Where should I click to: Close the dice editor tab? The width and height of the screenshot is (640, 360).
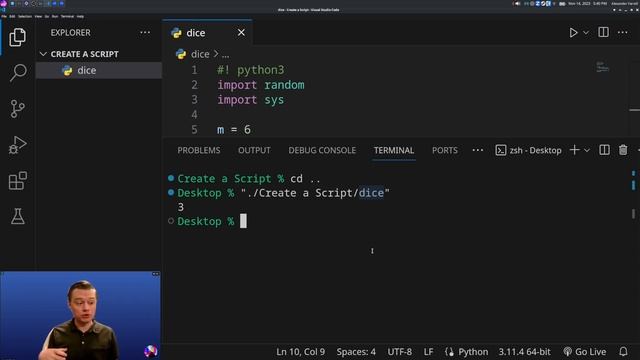[x=241, y=32]
